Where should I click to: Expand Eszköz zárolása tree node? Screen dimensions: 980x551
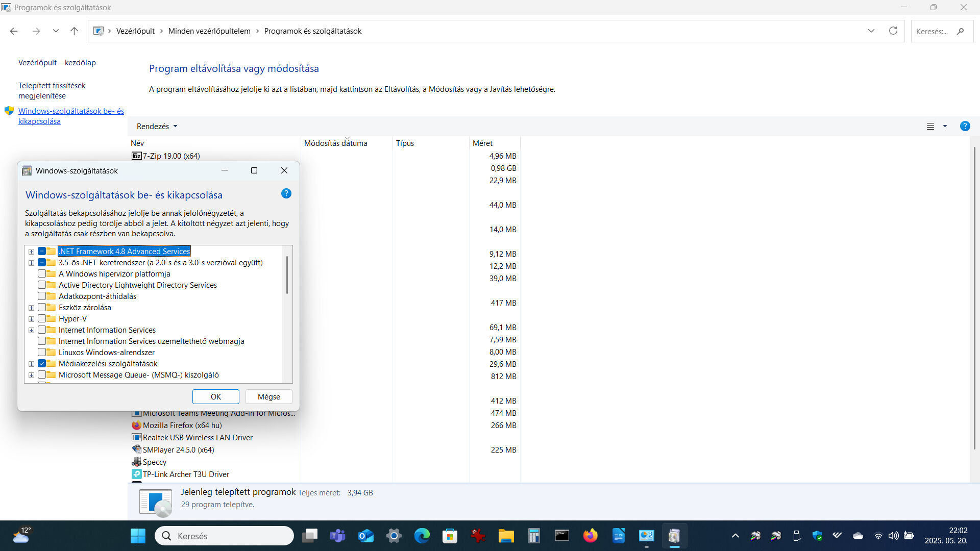[x=31, y=308]
